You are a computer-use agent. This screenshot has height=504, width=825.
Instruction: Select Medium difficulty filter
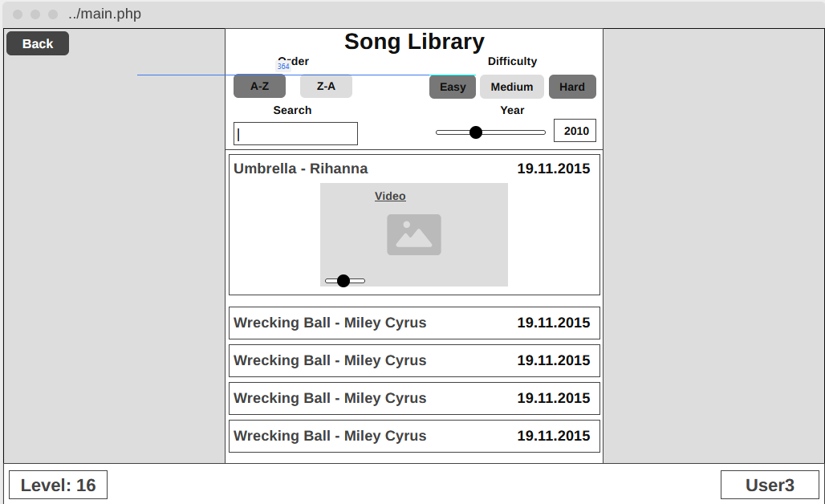512,87
